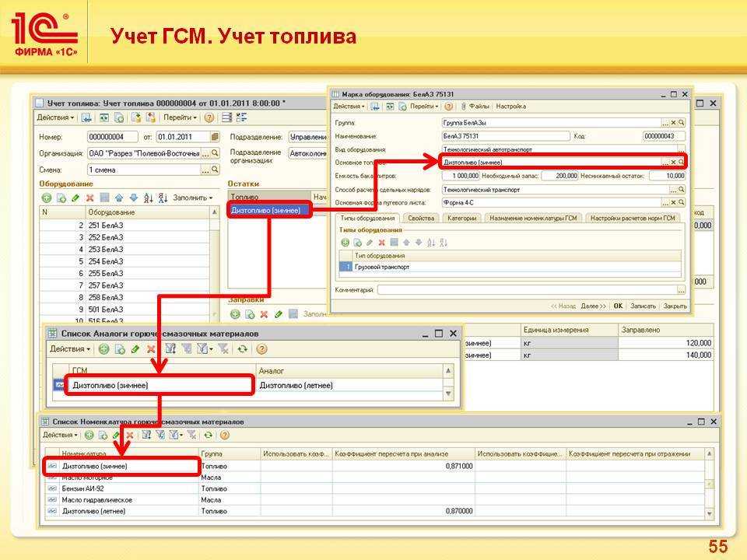Expand the Перейти menu in Учет топлива
Image resolution: width=747 pixels, height=560 pixels.
point(180,117)
